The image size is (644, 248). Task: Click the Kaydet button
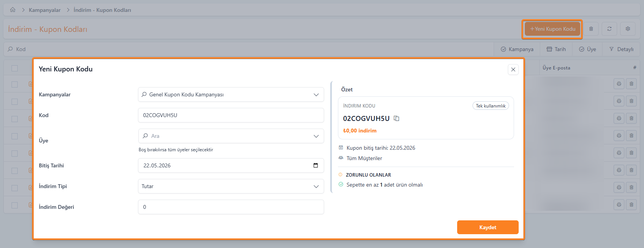pyautogui.click(x=488, y=227)
